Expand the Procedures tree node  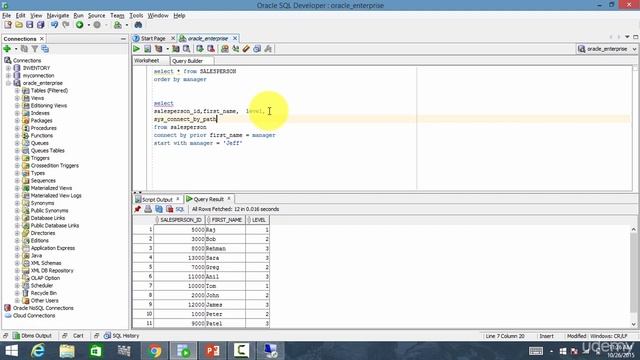click(x=17, y=128)
